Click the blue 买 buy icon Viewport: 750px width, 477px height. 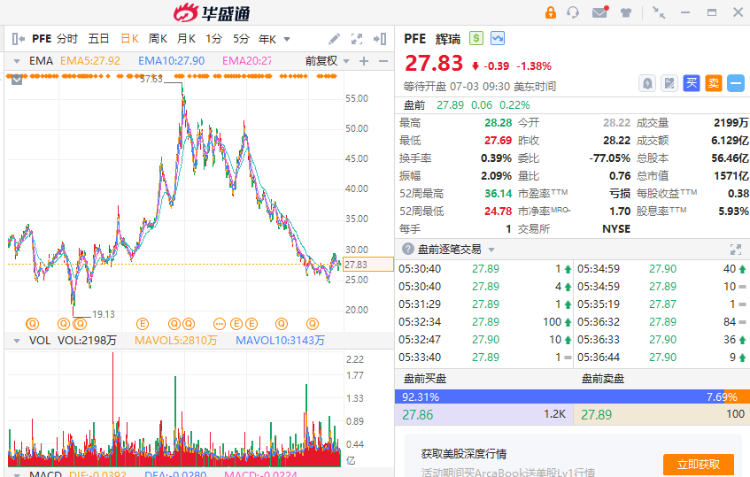coord(691,84)
